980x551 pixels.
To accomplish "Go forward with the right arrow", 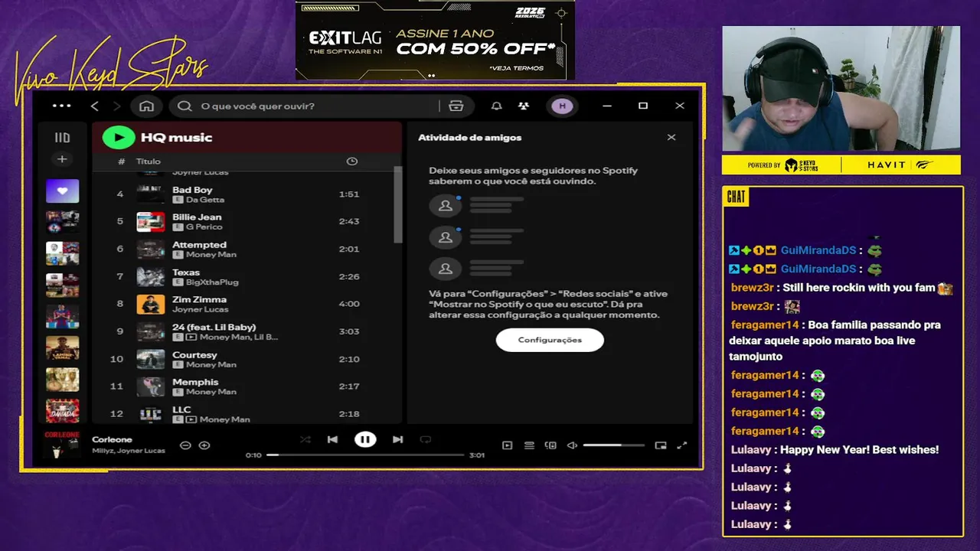I will tap(116, 106).
